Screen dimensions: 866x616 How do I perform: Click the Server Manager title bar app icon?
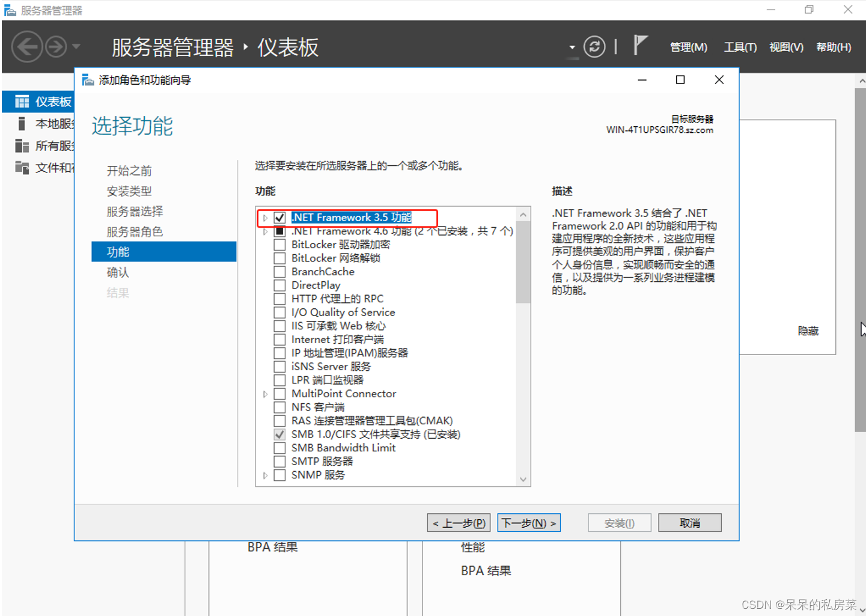[10, 10]
